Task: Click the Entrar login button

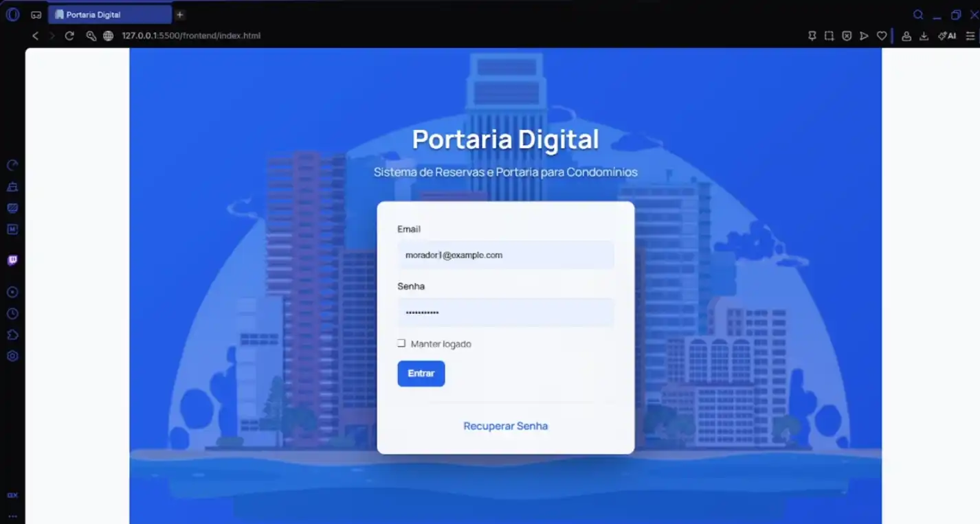Action: pyautogui.click(x=421, y=374)
